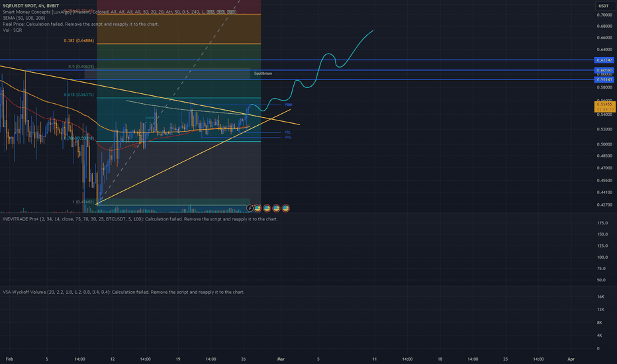Click 8K on the volume pane scale

click(x=599, y=323)
